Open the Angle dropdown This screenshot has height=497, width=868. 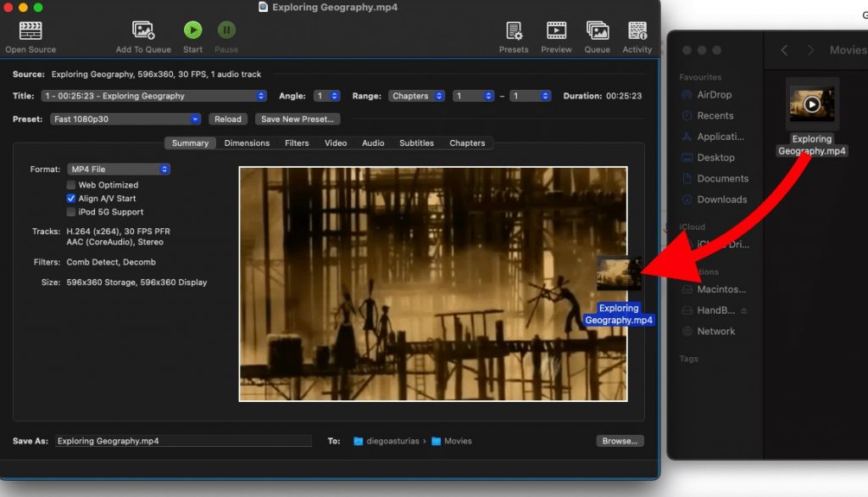click(x=326, y=96)
